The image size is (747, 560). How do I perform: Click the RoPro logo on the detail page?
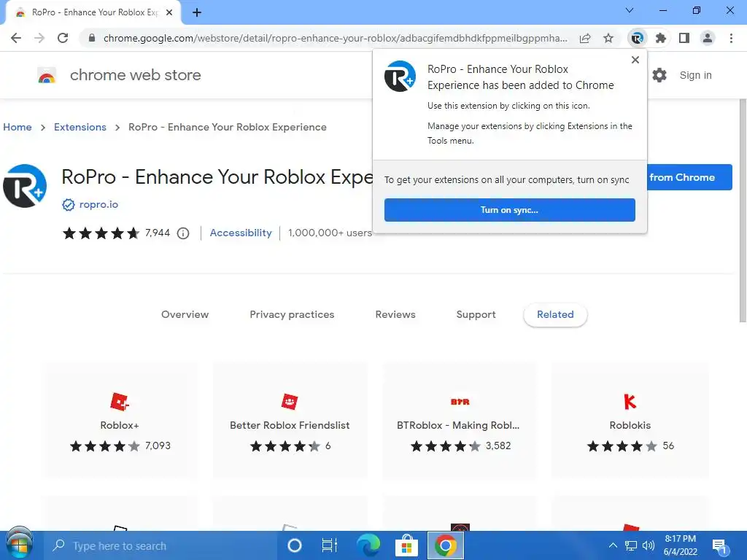coord(25,186)
